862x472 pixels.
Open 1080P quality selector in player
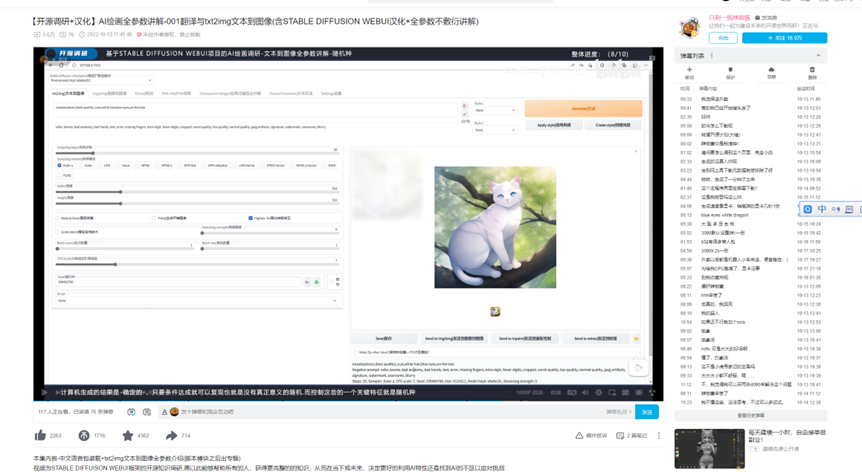[x=529, y=393]
